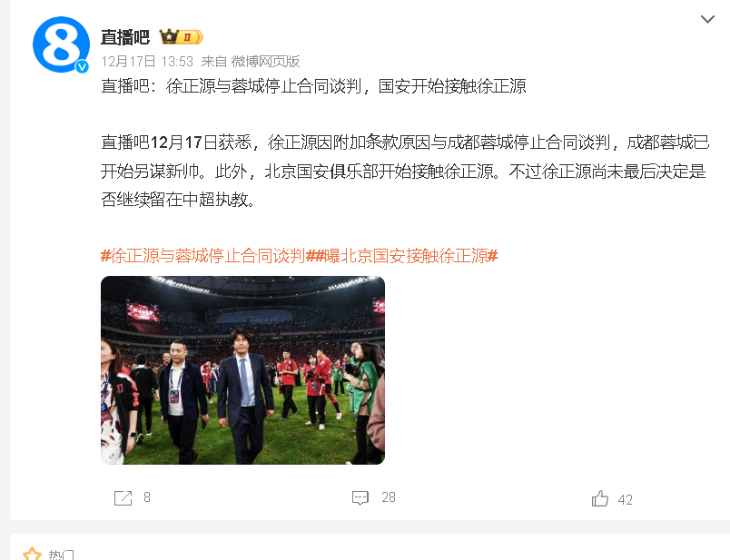Viewport: 730px width, 560px height.
Task: Expand post options chevron menu
Action: 707,19
